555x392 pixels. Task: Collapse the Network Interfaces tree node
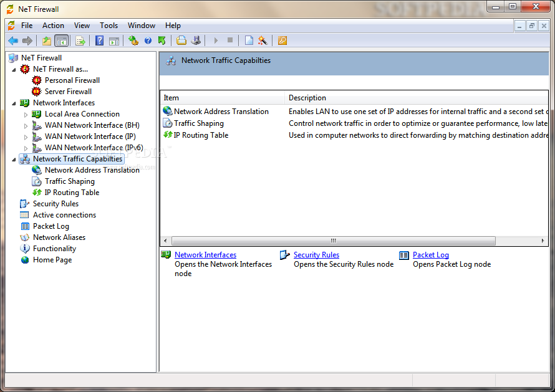pos(14,103)
